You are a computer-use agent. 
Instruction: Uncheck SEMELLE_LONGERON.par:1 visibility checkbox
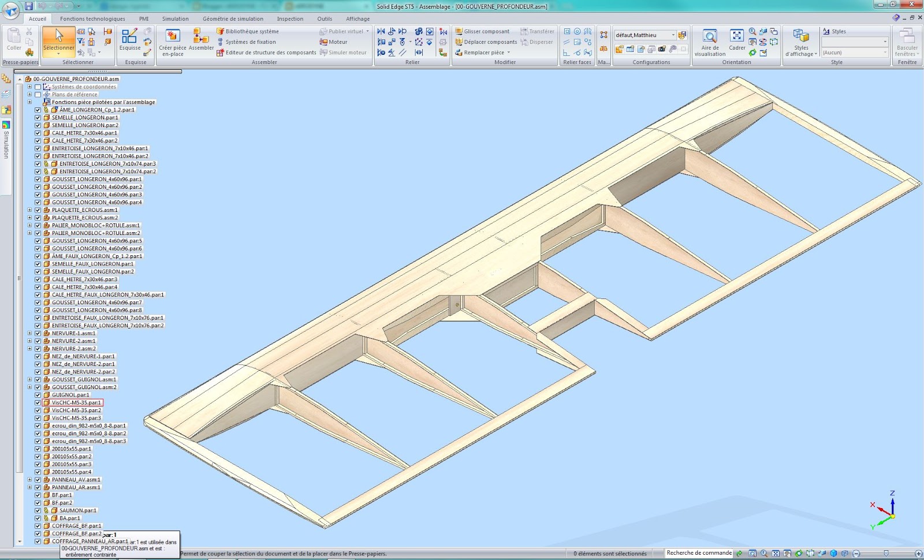click(38, 117)
